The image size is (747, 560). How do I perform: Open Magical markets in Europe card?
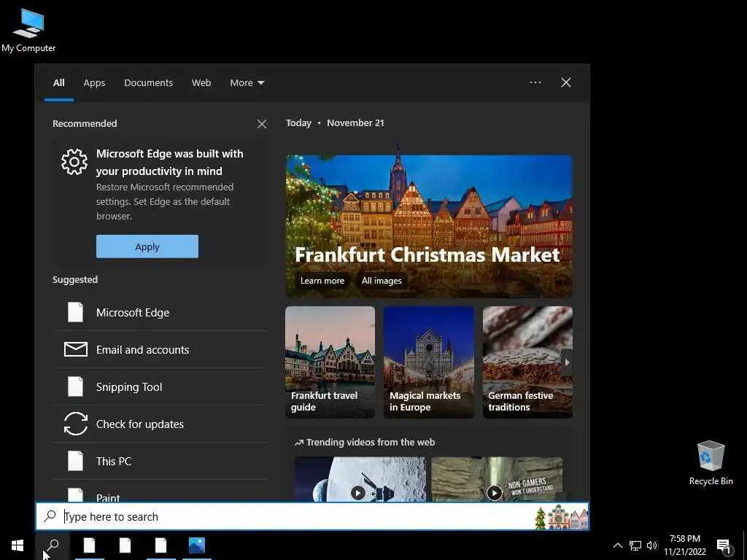click(429, 362)
